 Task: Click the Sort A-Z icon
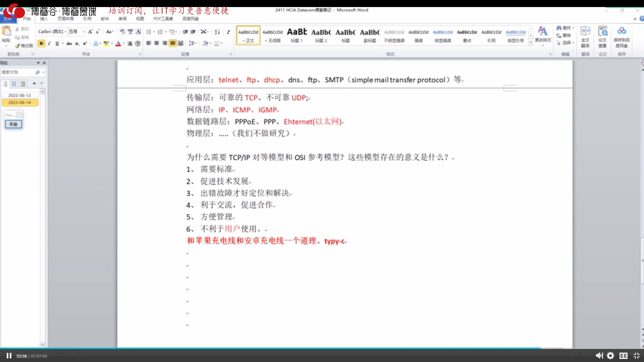pos(217,32)
